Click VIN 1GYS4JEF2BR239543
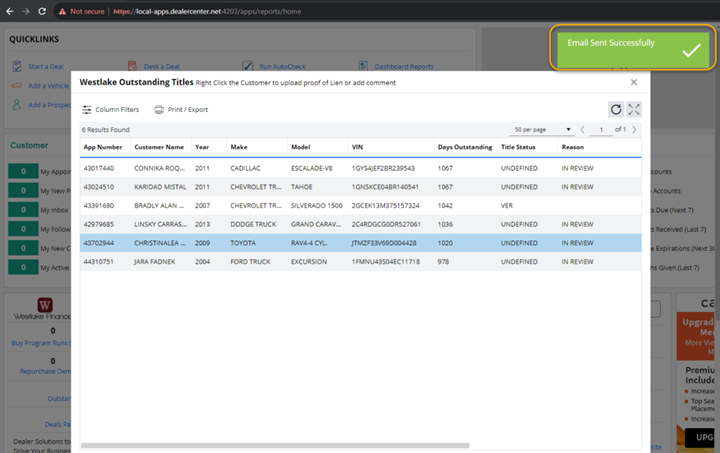This screenshot has width=720, height=453. click(383, 168)
